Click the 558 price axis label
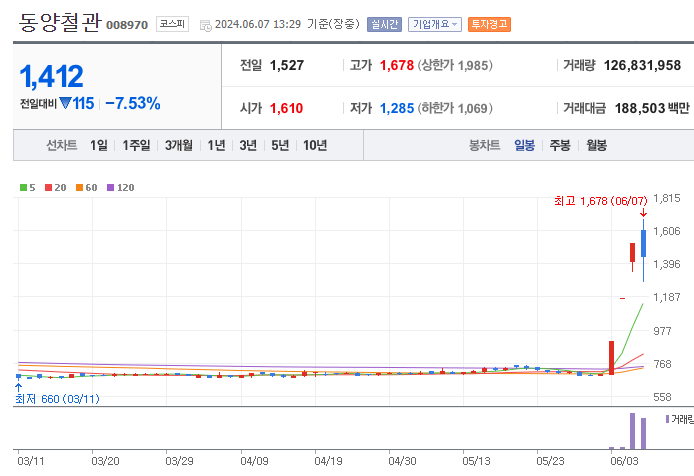The image size is (694, 476). pyautogui.click(x=662, y=397)
